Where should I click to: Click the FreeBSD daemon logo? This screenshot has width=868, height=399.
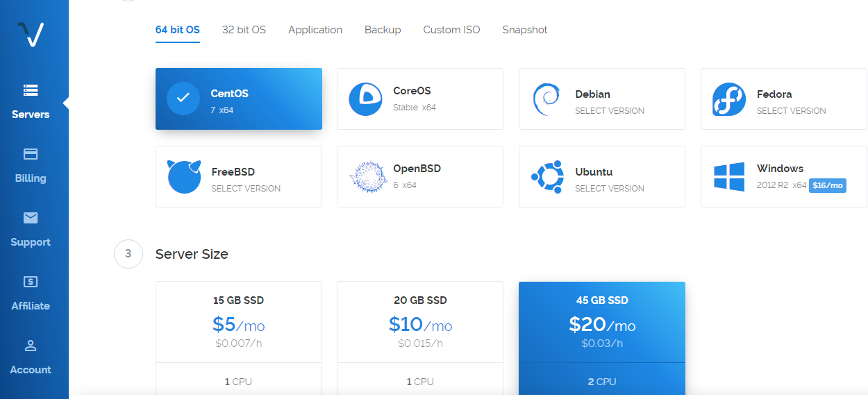(x=184, y=177)
